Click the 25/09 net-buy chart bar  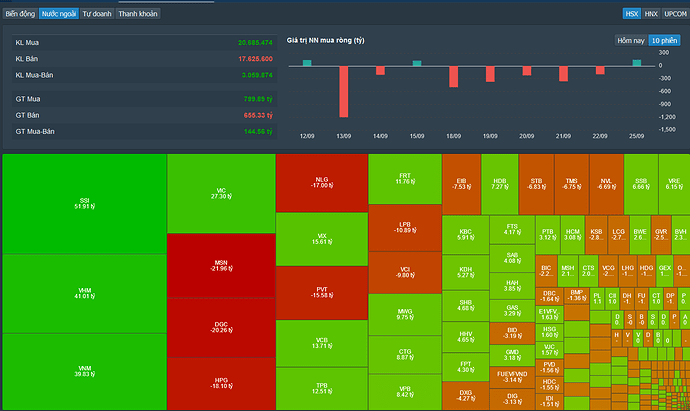[x=636, y=63]
